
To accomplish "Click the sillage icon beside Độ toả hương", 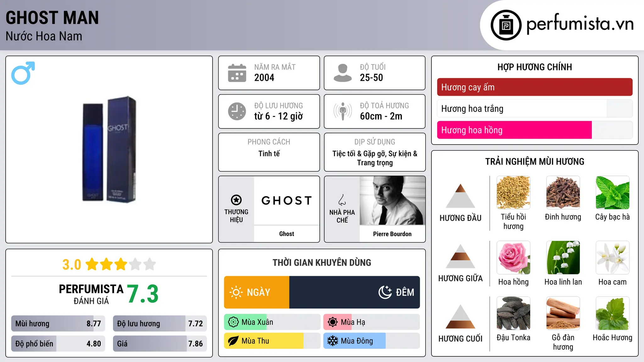I will point(343,111).
